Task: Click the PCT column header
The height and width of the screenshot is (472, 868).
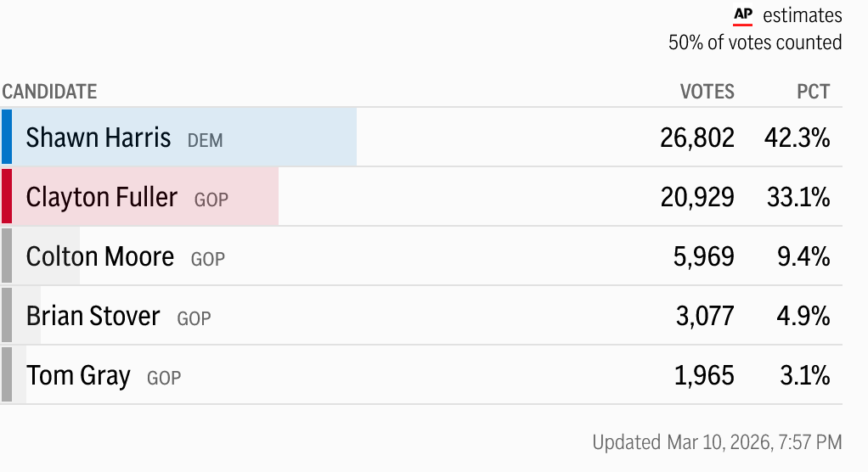Action: point(813,92)
